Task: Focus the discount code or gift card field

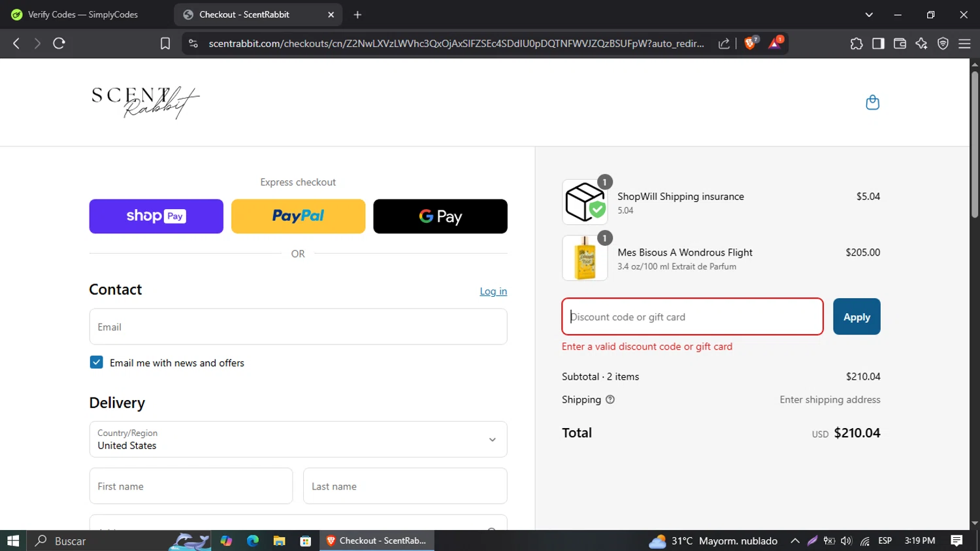Action: click(693, 316)
